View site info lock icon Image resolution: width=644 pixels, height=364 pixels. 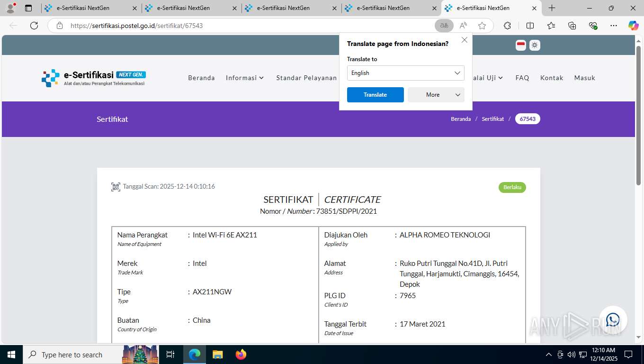[x=60, y=26]
